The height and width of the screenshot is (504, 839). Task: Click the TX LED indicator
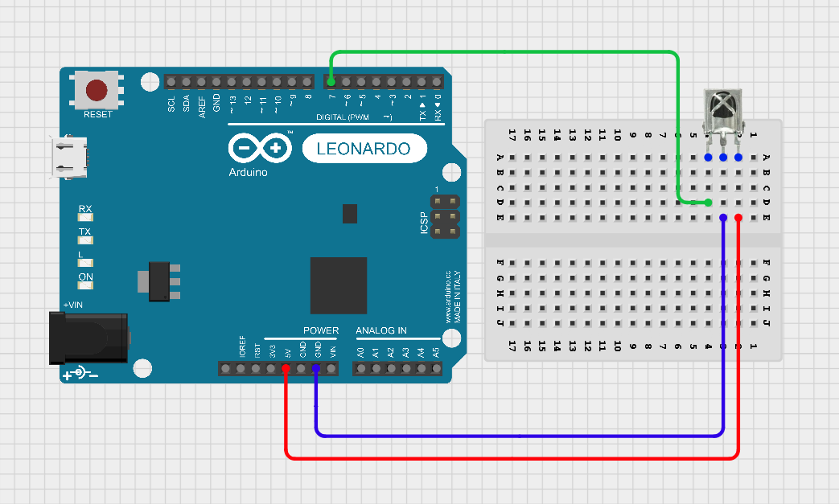point(85,240)
